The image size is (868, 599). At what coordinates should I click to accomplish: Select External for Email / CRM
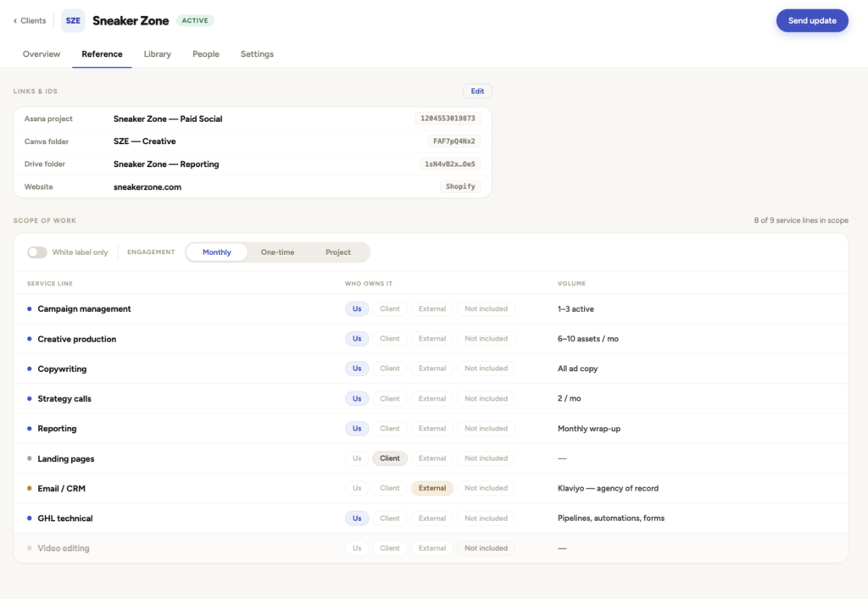tap(431, 488)
